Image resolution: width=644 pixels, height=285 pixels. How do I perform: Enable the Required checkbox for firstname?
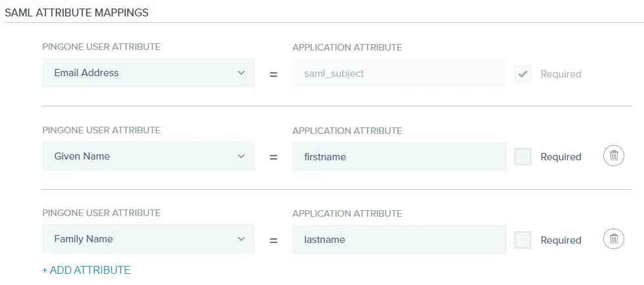click(x=523, y=156)
